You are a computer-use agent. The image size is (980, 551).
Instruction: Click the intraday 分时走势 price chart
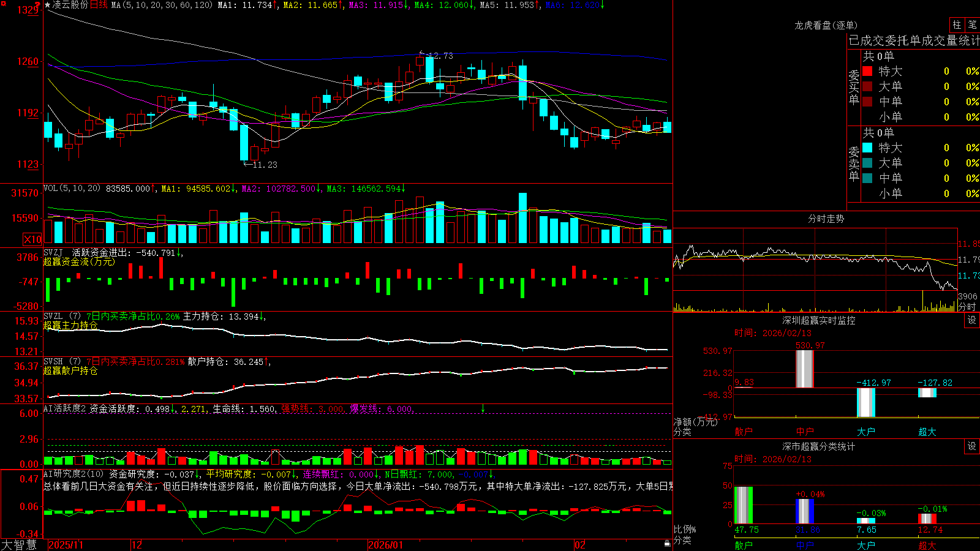click(815, 260)
